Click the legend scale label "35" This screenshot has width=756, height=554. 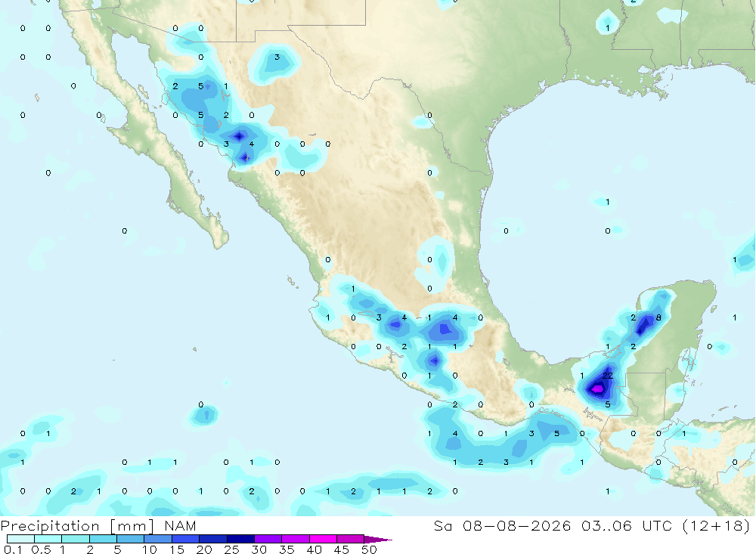tap(287, 549)
